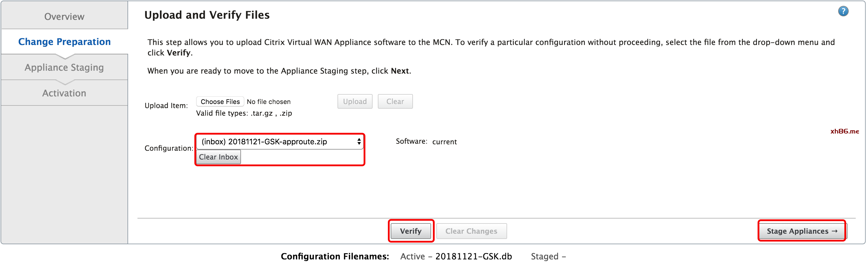The width and height of the screenshot is (868, 267).
Task: Click the Upload and Verify Files heading
Action: [x=207, y=15]
